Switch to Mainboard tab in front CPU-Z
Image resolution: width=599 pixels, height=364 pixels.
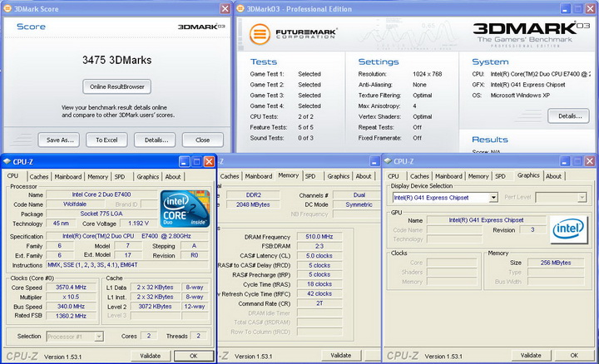coord(68,177)
